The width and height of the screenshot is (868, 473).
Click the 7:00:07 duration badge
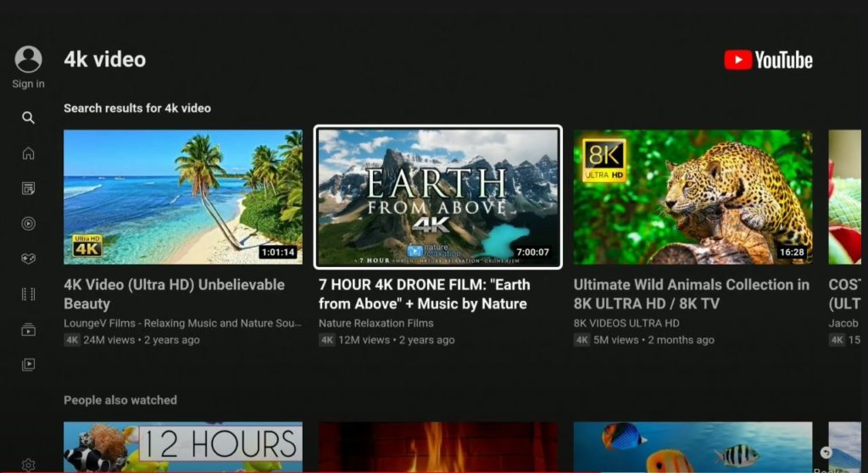[532, 252]
